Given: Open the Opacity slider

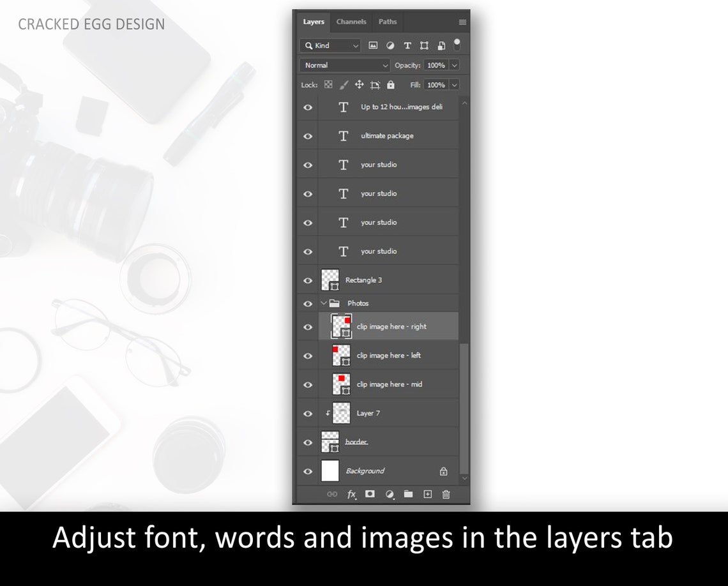Looking at the screenshot, I should pos(454,65).
